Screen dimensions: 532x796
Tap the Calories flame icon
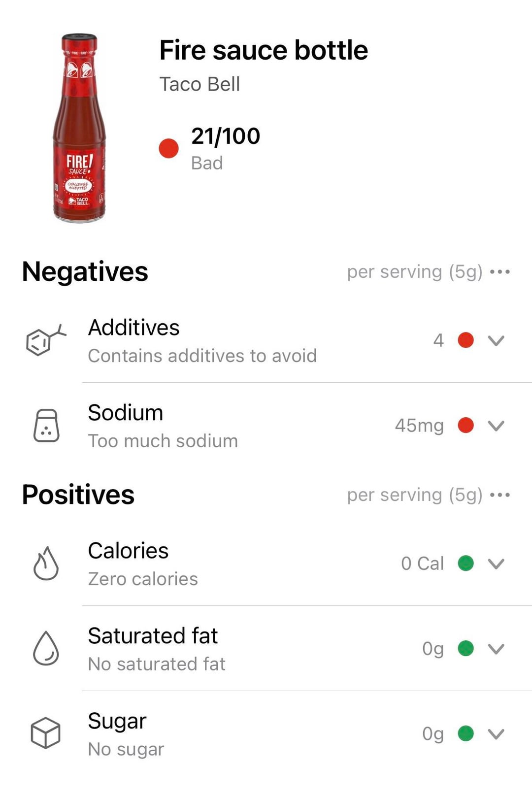(46, 564)
